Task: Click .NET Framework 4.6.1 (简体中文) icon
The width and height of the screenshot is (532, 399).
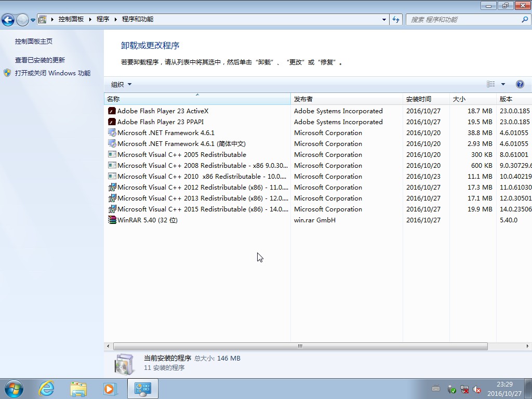Action: [x=112, y=143]
